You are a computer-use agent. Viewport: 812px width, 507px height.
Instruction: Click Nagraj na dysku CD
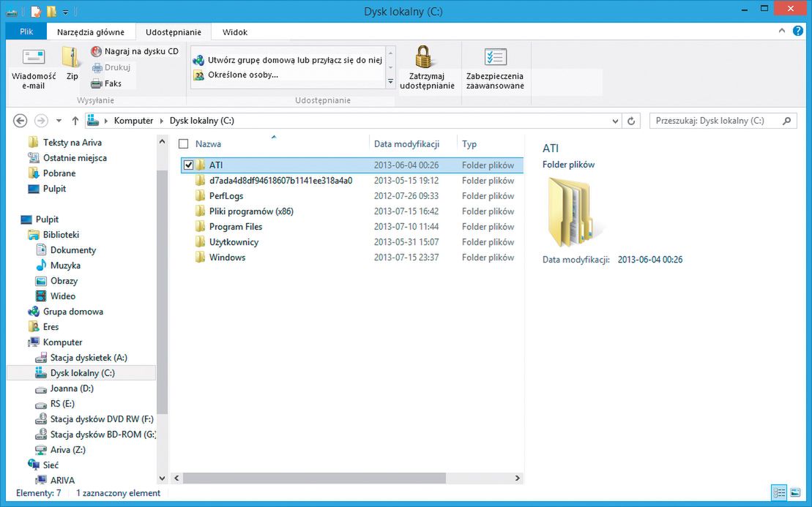tap(135, 51)
